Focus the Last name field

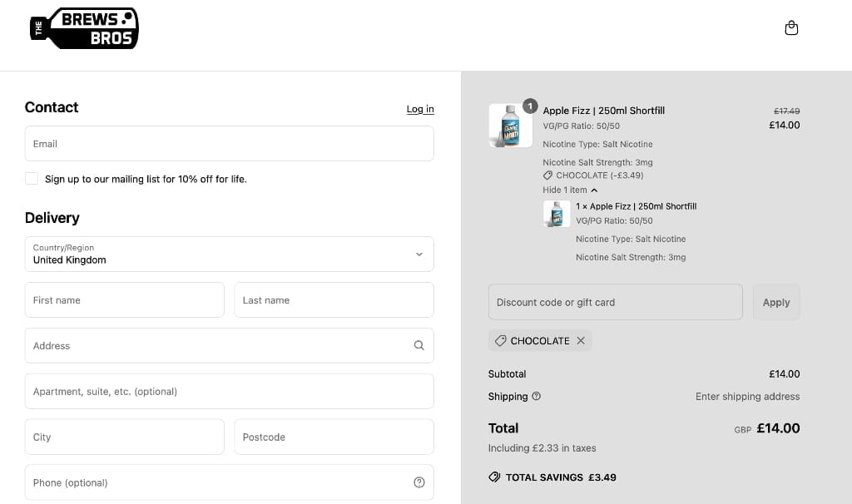coord(334,299)
